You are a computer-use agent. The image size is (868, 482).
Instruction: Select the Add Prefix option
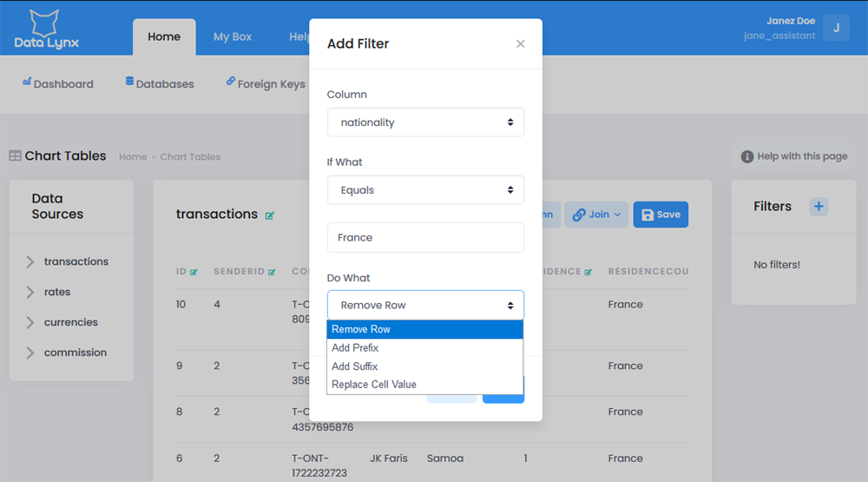355,347
